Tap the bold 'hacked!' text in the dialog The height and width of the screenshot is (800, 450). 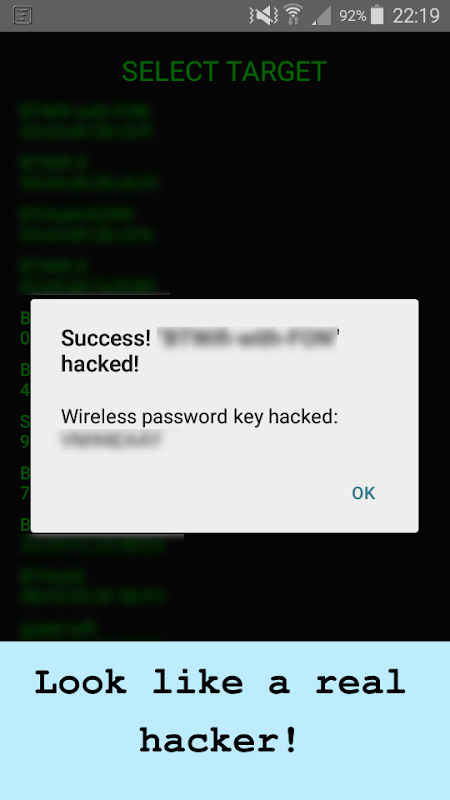tap(100, 364)
